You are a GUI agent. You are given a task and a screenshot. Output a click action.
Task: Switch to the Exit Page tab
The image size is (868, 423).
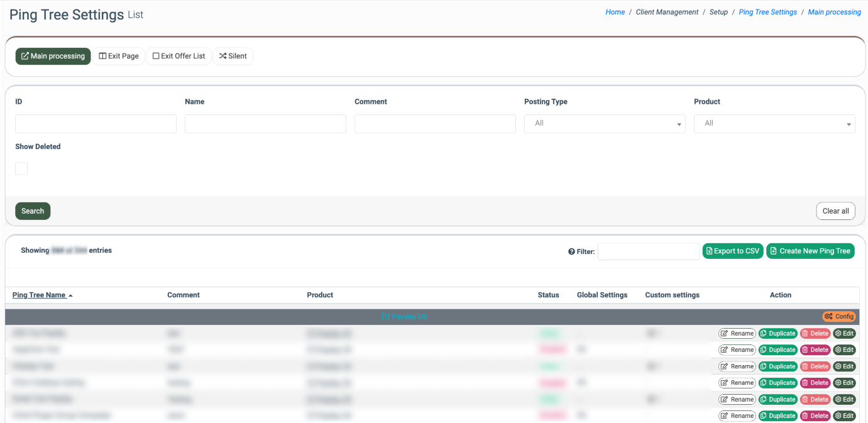click(119, 57)
